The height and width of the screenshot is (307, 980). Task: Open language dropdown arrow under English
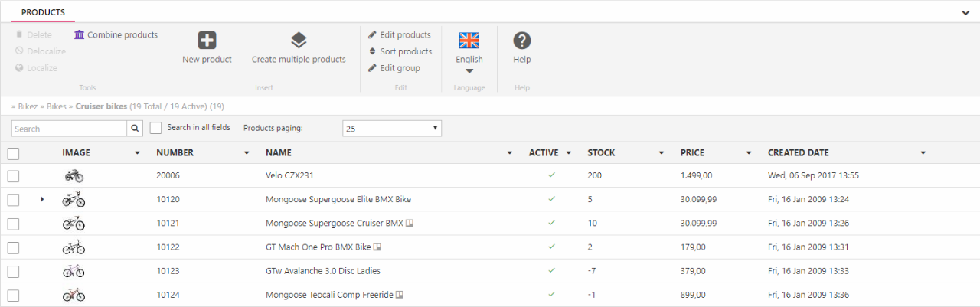coord(469,72)
